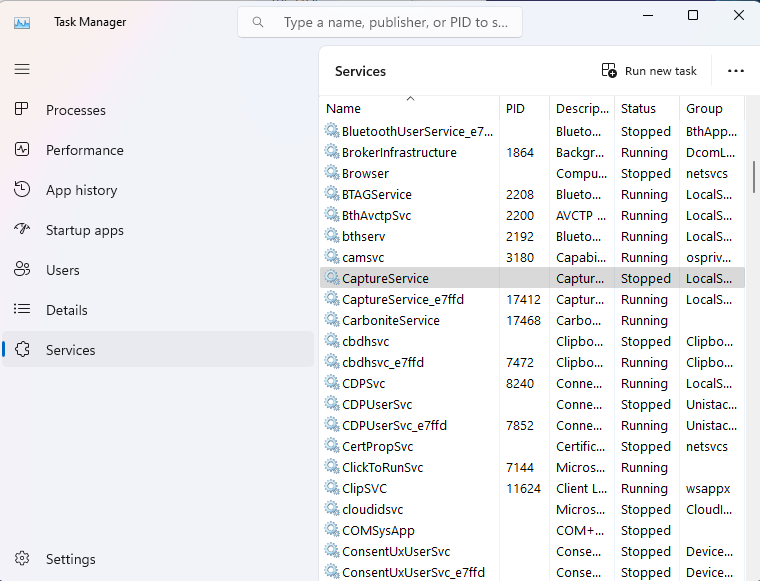Open the Users people icon
The height and width of the screenshot is (581, 760).
point(22,270)
